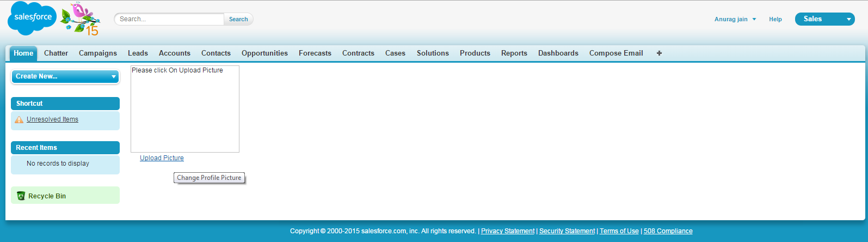This screenshot has width=868, height=242.
Task: Open the Terms of Use link
Action: tap(619, 231)
